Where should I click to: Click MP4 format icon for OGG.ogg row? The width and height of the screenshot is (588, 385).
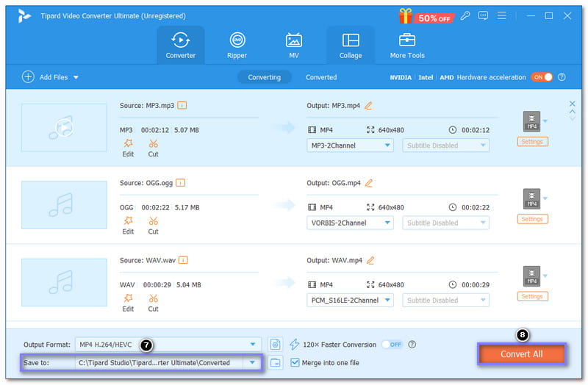pos(531,198)
